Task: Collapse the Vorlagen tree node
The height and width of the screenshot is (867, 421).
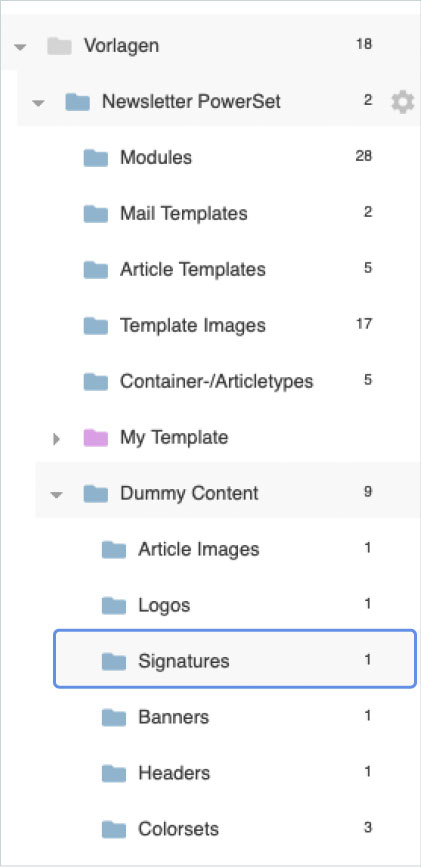Action: [20, 47]
